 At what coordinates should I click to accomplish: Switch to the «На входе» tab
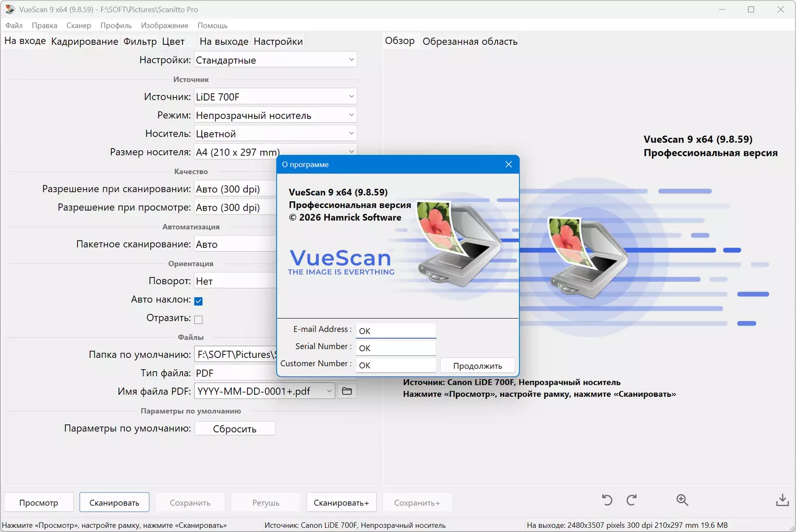(x=25, y=41)
